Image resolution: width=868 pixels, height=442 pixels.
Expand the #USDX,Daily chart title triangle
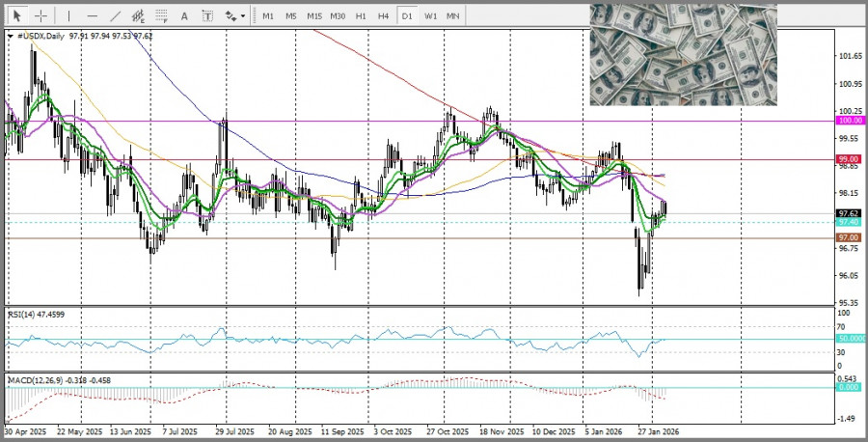click(x=11, y=36)
